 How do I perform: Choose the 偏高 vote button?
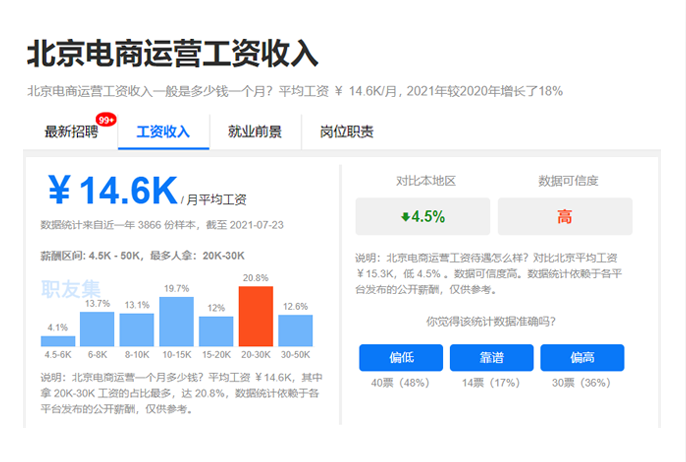point(582,357)
